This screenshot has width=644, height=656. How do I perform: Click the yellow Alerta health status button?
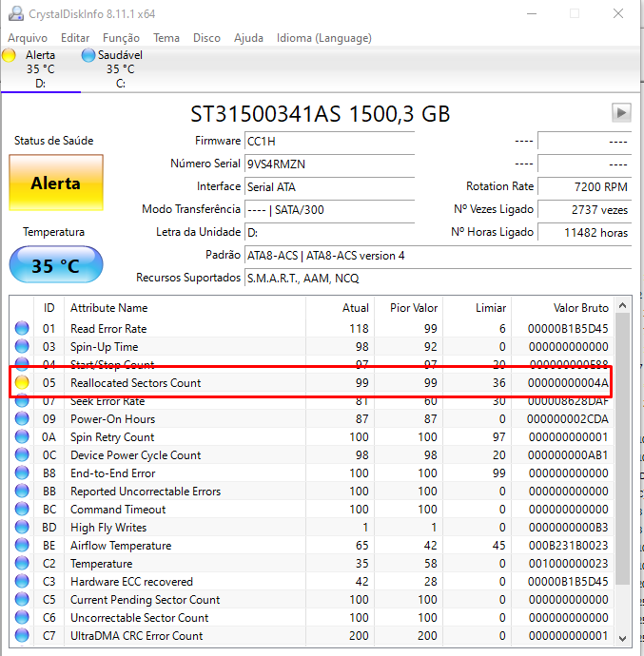pyautogui.click(x=56, y=183)
